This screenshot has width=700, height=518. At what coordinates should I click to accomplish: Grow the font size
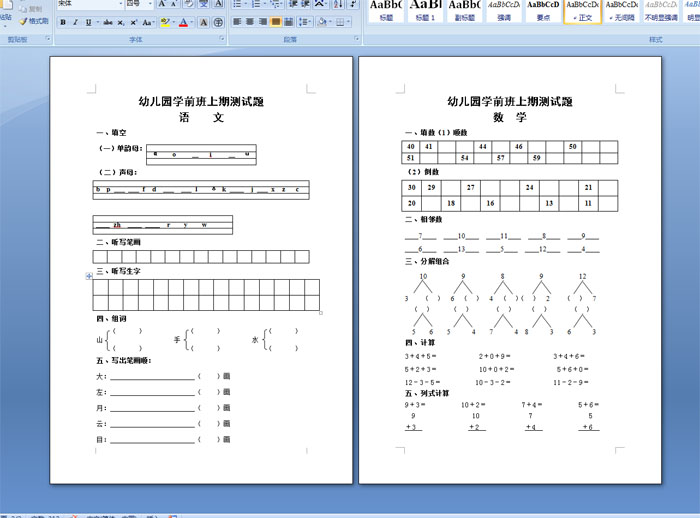tap(162, 4)
